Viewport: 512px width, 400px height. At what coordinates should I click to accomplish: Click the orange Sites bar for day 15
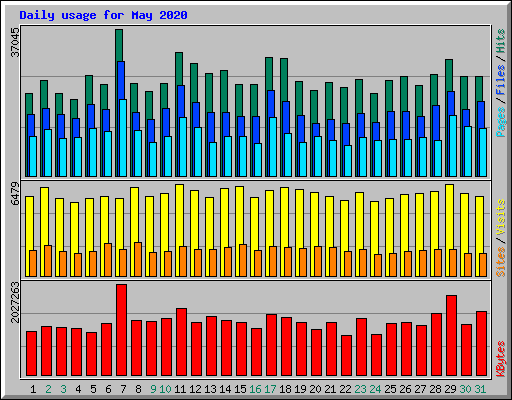(243, 260)
